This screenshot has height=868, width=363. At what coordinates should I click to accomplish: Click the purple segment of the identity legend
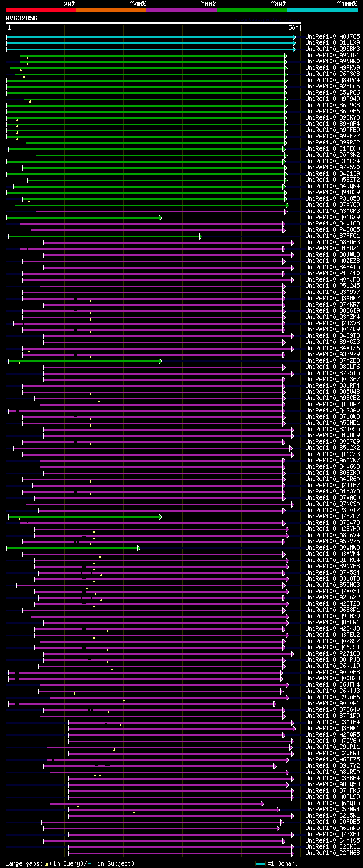coord(181,10)
